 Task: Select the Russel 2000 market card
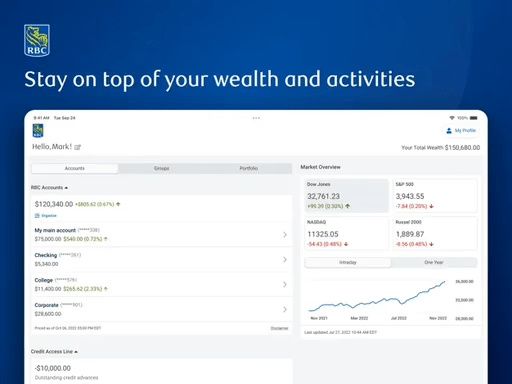click(435, 233)
